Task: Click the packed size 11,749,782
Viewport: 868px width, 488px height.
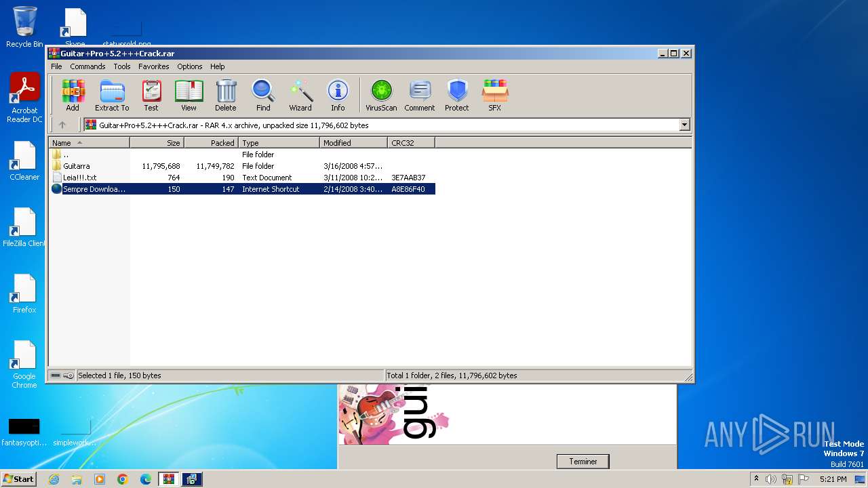Action: tap(215, 166)
